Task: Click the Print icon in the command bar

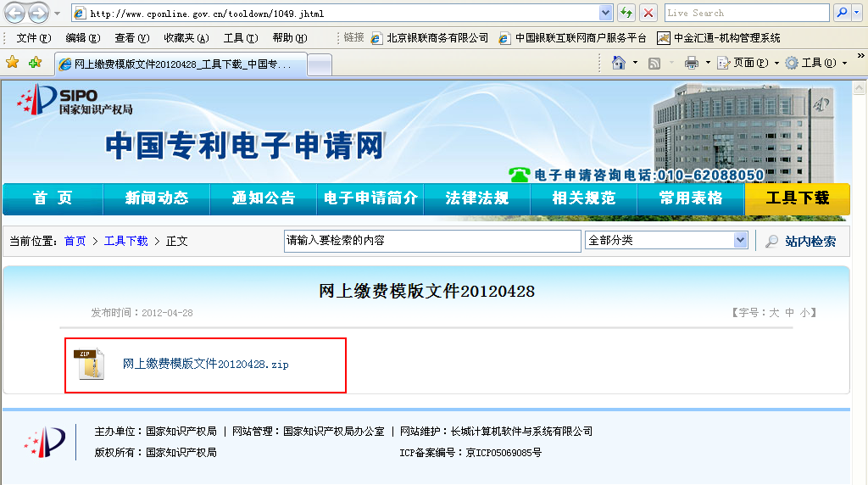Action: pyautogui.click(x=692, y=63)
